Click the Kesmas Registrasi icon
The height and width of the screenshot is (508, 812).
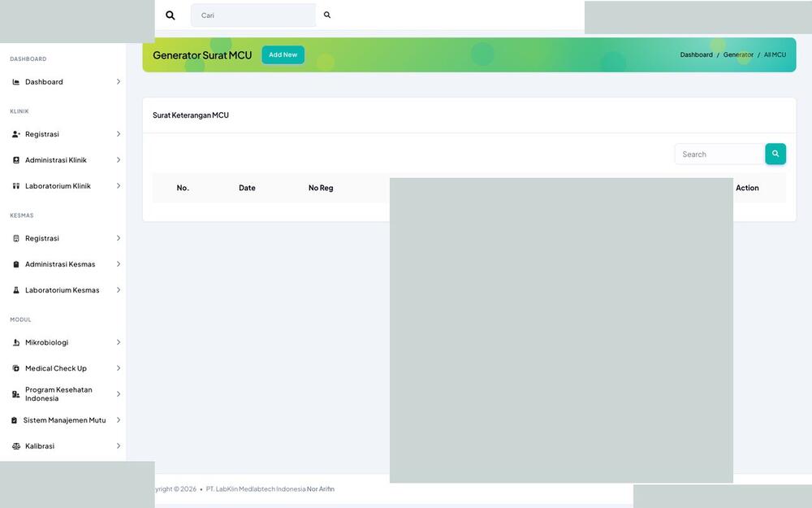pyautogui.click(x=16, y=238)
